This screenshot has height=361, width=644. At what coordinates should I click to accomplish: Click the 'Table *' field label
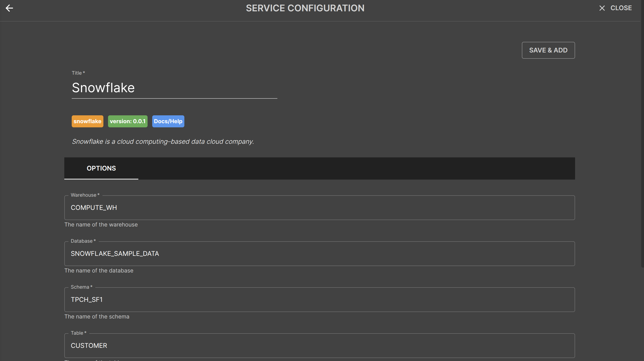78,333
